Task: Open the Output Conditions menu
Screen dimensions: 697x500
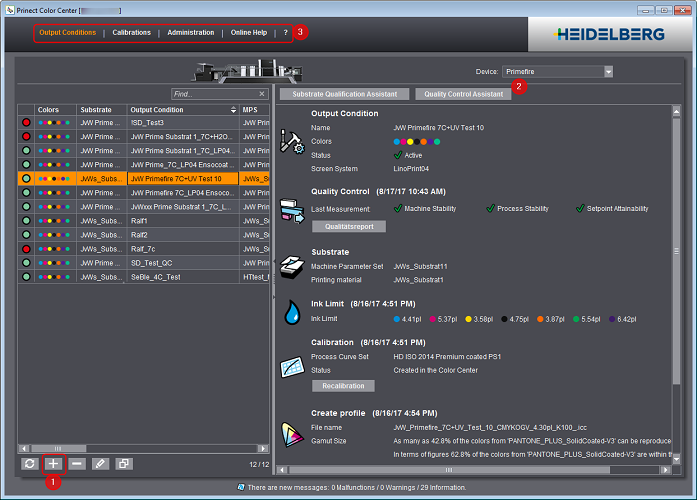Action: click(68, 32)
